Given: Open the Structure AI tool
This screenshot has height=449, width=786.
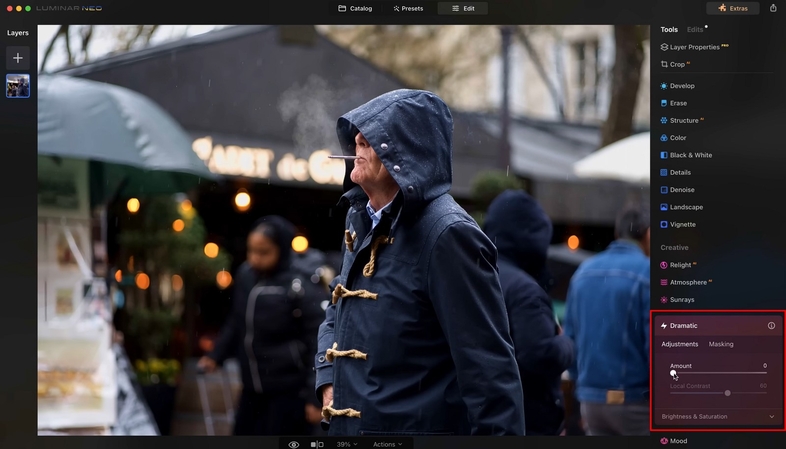Looking at the screenshot, I should (682, 120).
